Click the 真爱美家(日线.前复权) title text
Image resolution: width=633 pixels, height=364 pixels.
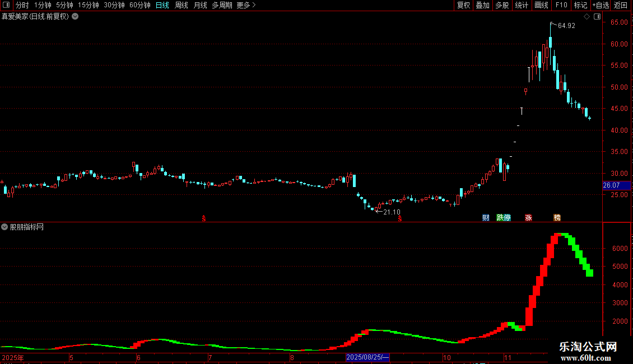coord(35,17)
